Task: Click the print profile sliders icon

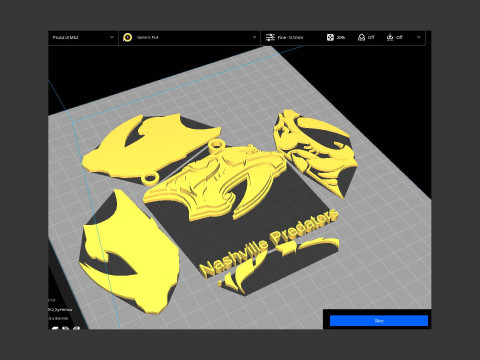Action: pos(270,37)
